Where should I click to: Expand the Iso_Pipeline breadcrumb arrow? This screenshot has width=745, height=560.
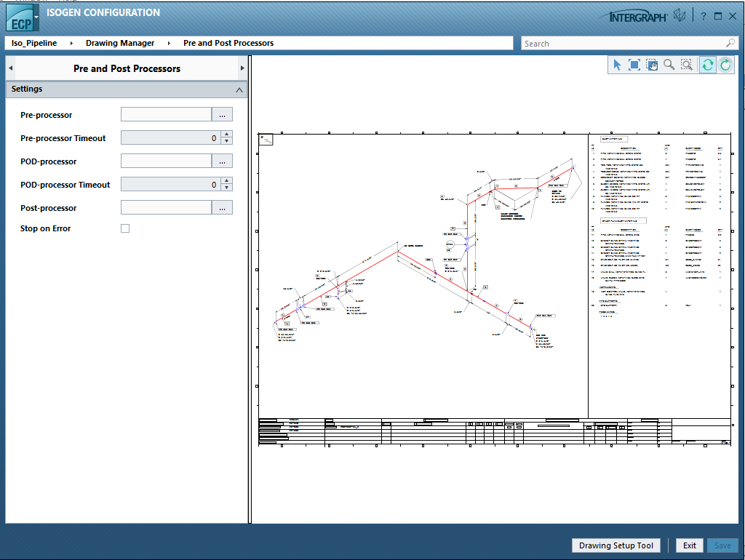[x=71, y=43]
